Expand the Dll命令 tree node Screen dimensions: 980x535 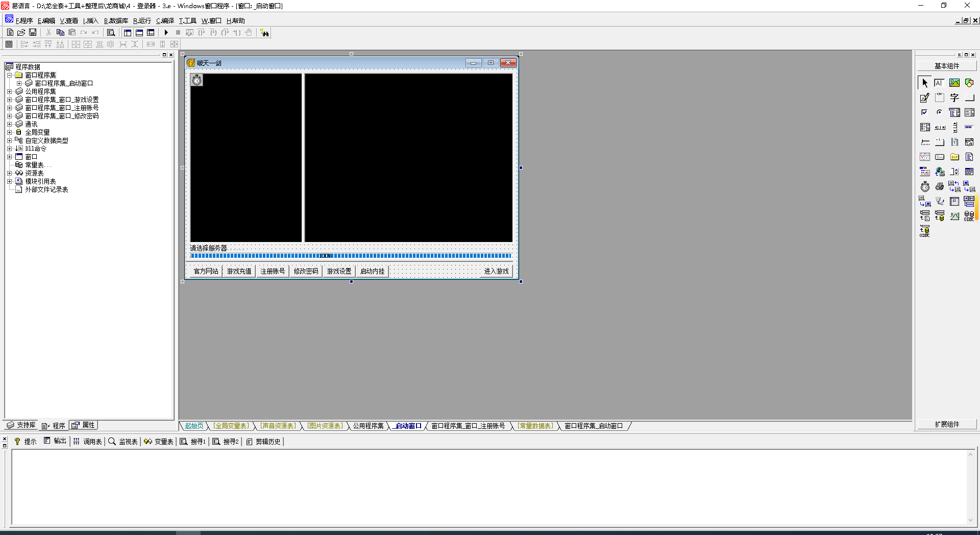pos(9,149)
